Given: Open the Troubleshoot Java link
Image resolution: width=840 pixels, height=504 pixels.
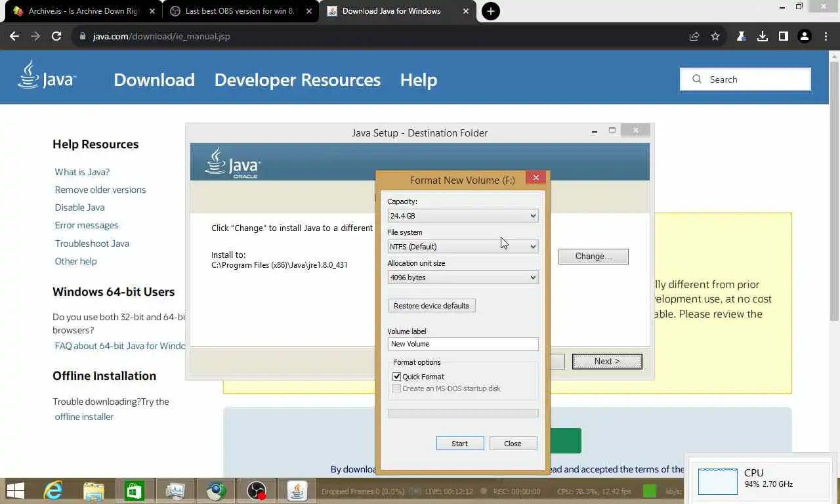Looking at the screenshot, I should (x=92, y=243).
